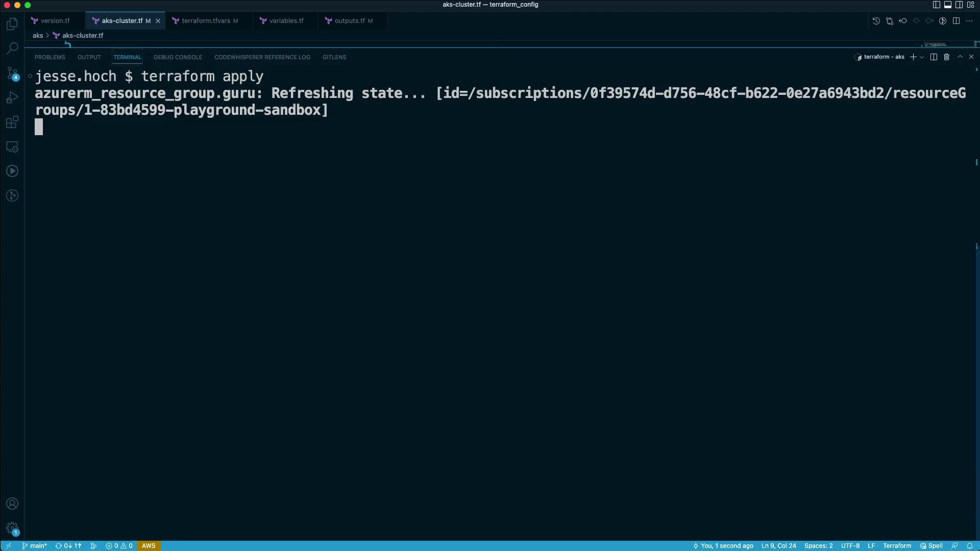
Task: Kill terminal with the trash icon
Action: [946, 57]
